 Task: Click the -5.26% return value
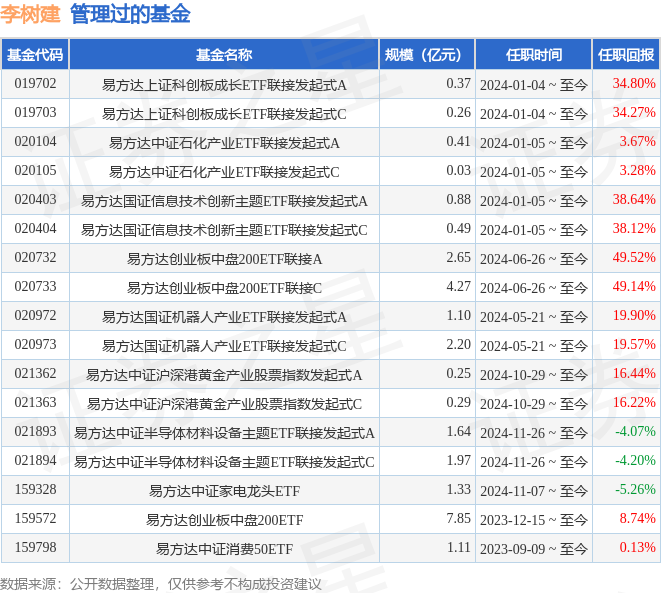tap(635, 490)
